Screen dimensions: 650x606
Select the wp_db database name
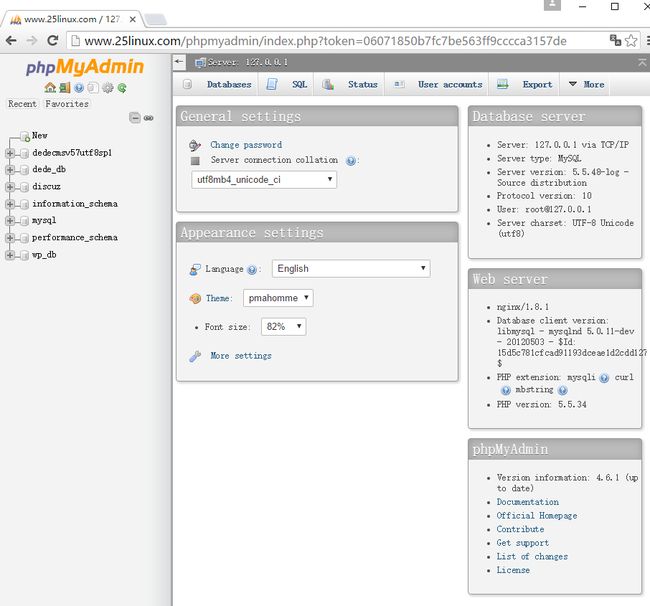pyautogui.click(x=44, y=255)
